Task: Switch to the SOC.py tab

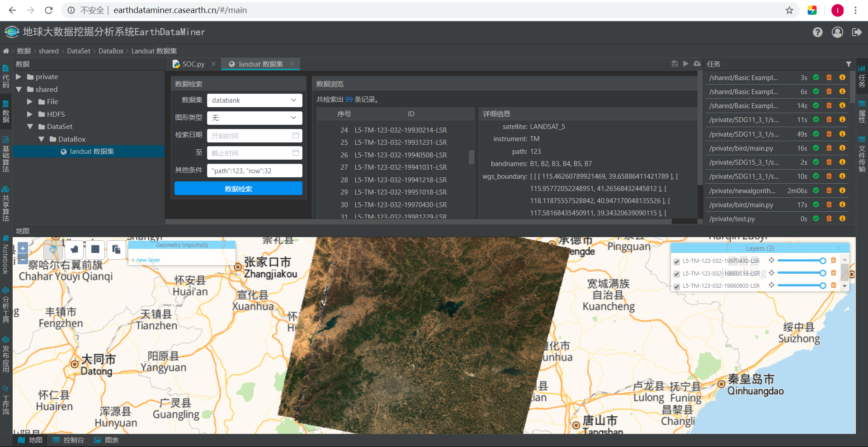Action: tap(193, 64)
